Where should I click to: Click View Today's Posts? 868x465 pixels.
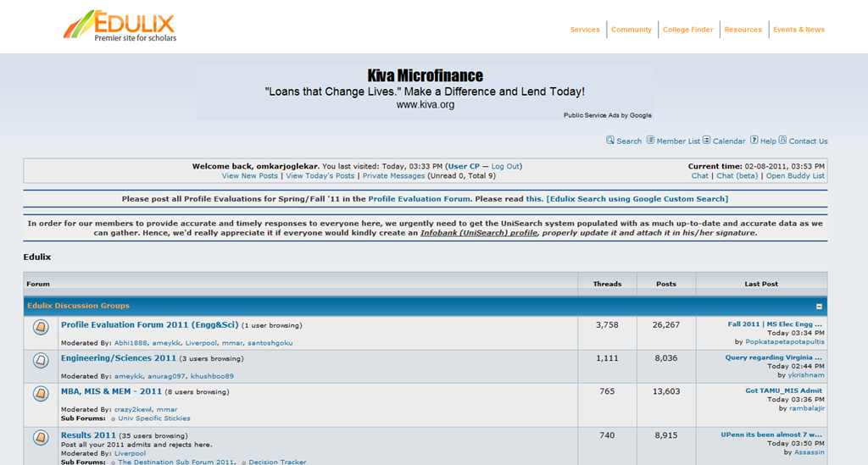(x=320, y=176)
